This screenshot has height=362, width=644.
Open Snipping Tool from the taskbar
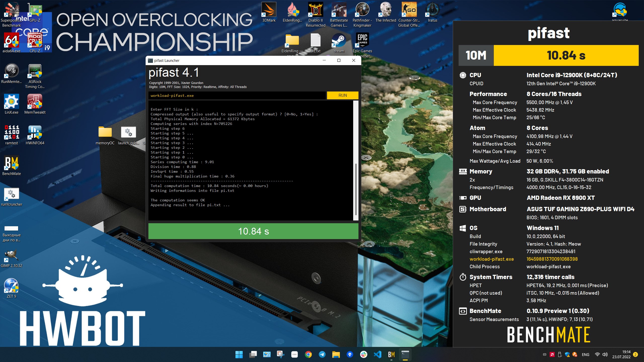pyautogui.click(x=280, y=354)
